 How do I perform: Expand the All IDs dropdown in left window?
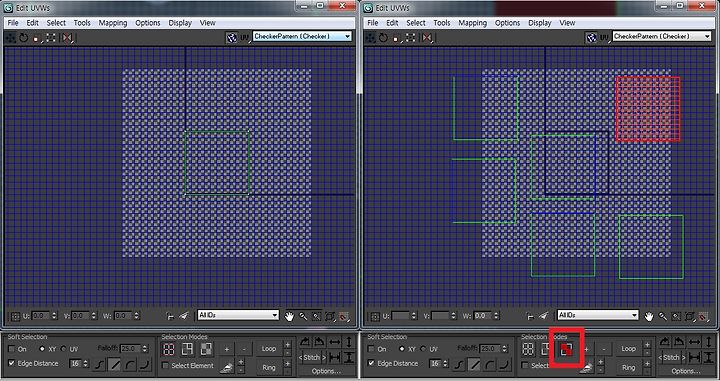pos(238,315)
